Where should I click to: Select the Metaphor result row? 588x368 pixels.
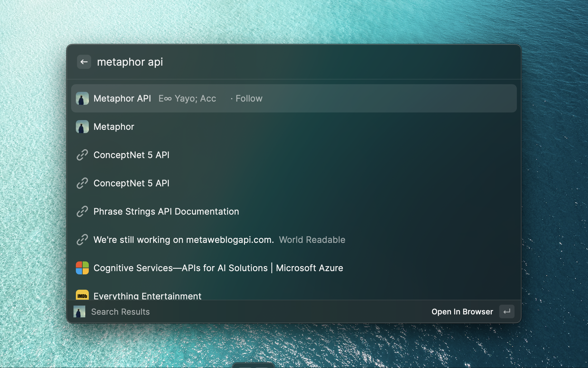coord(114,127)
